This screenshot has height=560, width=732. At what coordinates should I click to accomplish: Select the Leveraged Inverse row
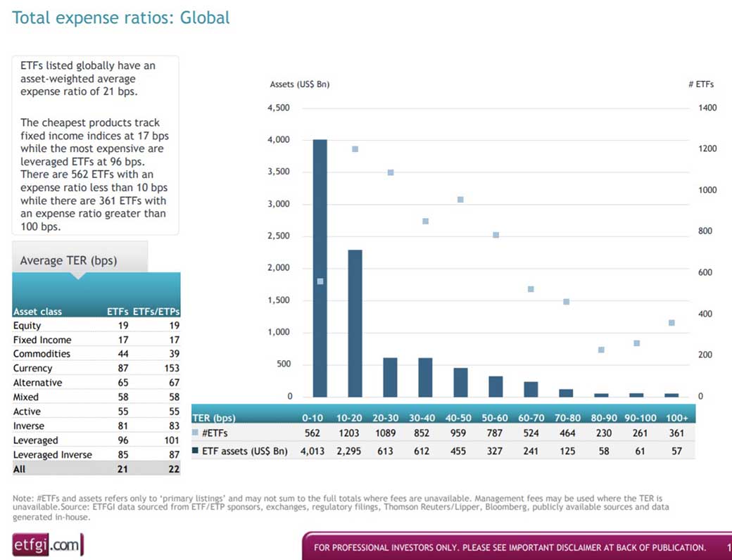click(x=96, y=454)
